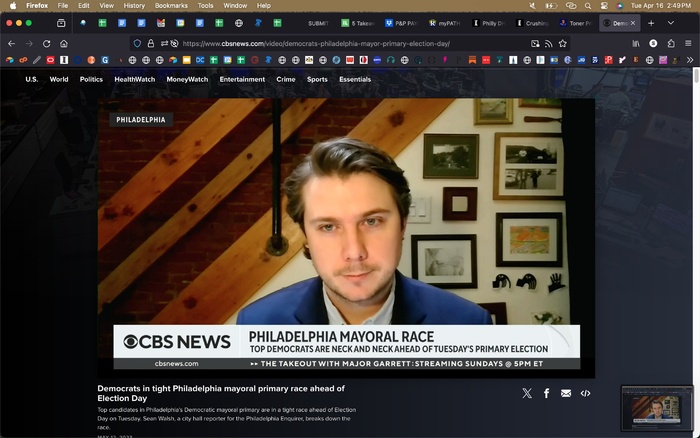Click the blue G bookmark icon
This screenshot has height=438, width=700.
[105, 60]
